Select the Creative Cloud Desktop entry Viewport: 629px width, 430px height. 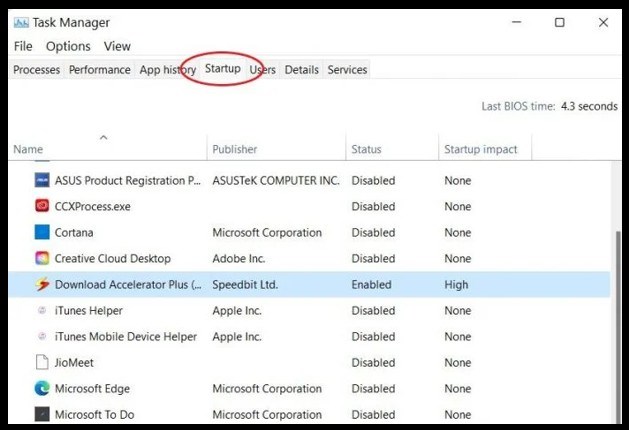(x=113, y=258)
